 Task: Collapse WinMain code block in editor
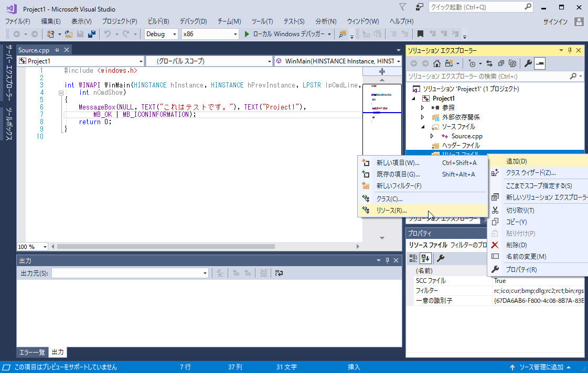click(x=61, y=93)
